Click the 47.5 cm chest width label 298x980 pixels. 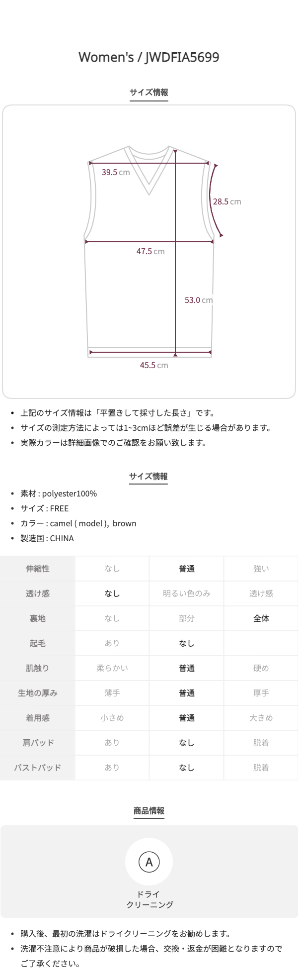coord(150,252)
